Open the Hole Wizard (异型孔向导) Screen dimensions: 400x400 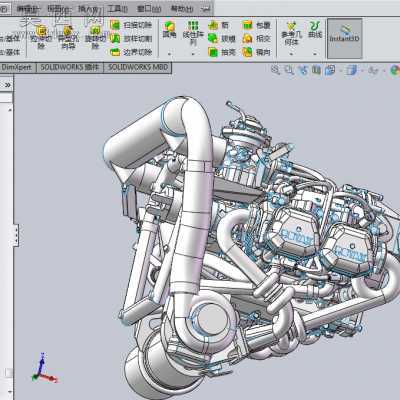[x=68, y=37]
